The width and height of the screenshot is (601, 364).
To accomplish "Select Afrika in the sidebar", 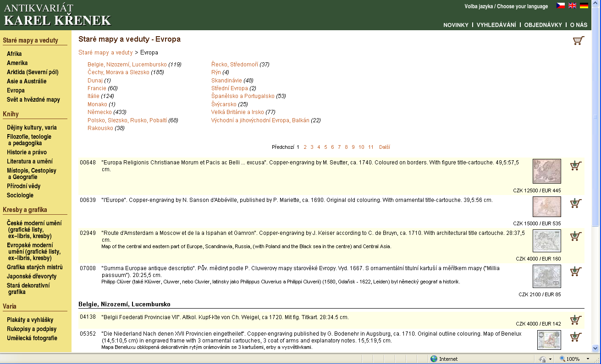I will pos(14,54).
